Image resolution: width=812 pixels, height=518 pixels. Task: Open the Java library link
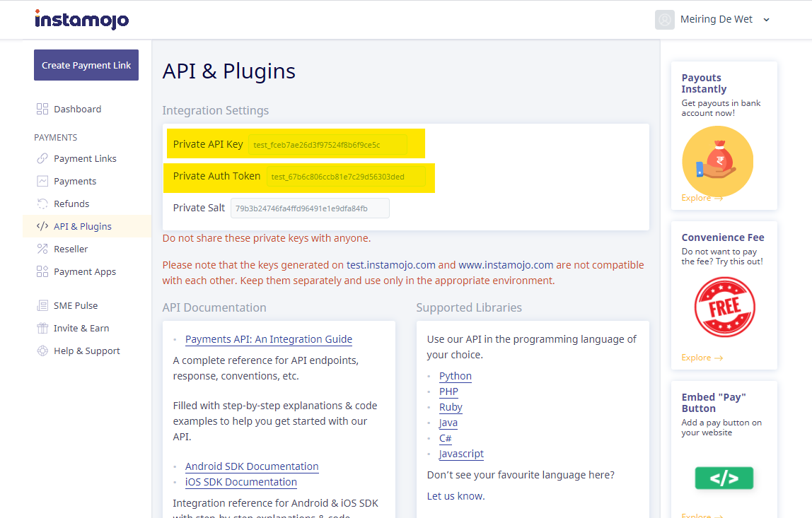tap(448, 423)
